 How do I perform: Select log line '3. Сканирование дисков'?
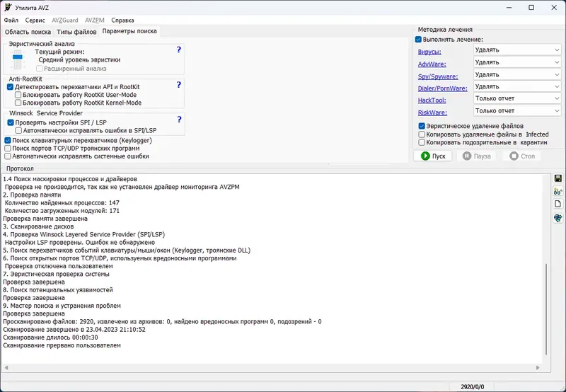point(38,226)
